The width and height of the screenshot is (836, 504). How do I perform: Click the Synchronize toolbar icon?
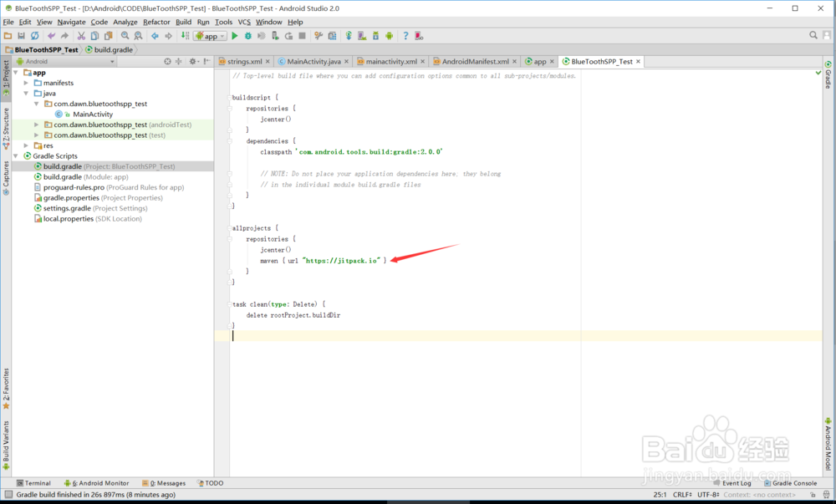34,36
